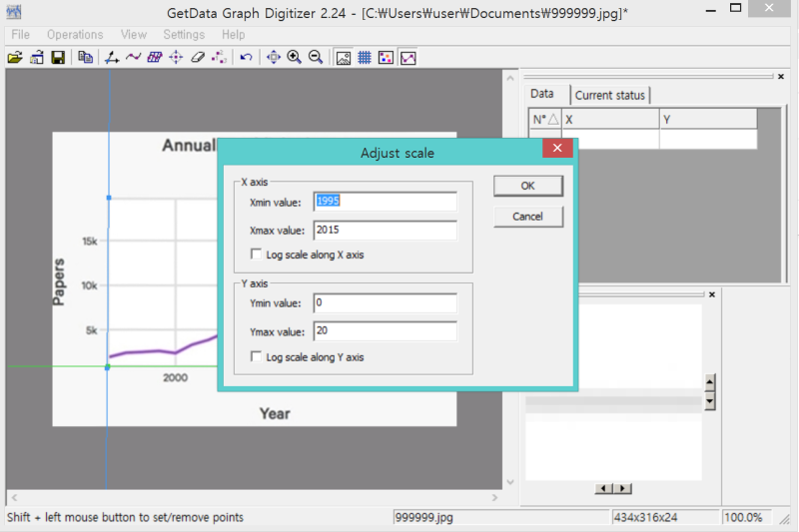The image size is (799, 532).
Task: Open the Settings menu
Action: pyautogui.click(x=184, y=35)
